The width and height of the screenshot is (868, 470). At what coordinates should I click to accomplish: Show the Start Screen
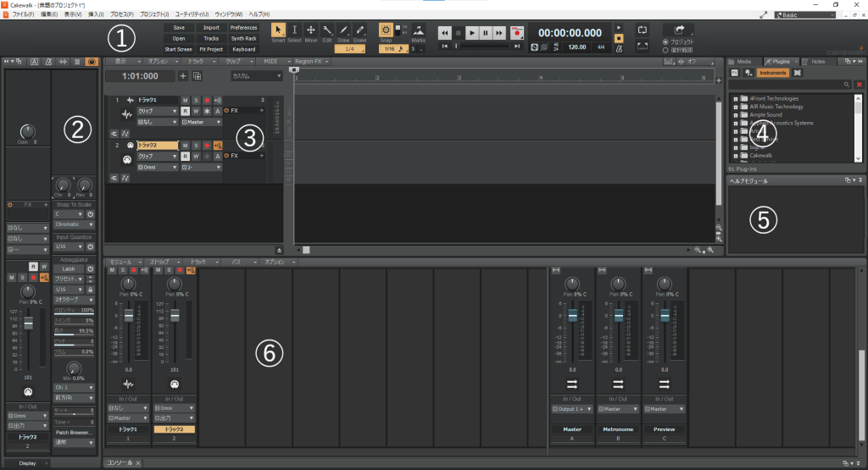179,49
